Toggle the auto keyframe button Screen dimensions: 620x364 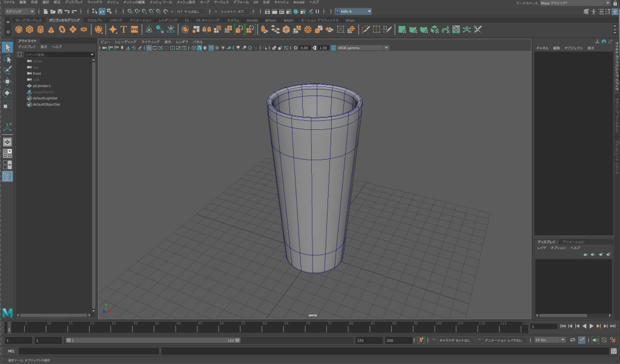pyautogui.click(x=421, y=340)
